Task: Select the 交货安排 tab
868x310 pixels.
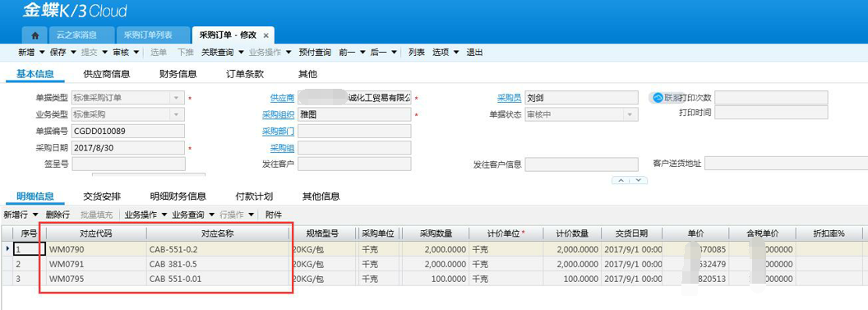Action: pos(102,197)
